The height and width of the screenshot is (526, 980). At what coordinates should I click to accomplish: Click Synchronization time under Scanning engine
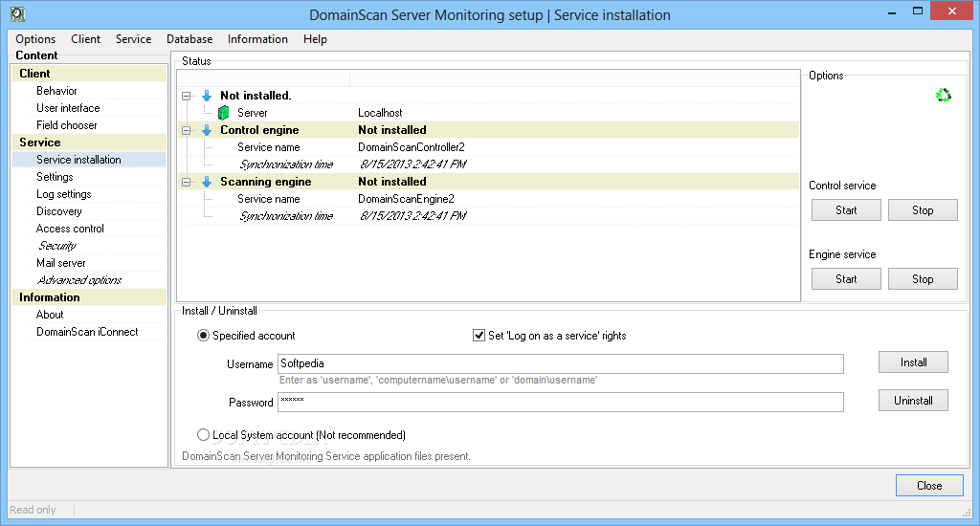tap(286, 216)
